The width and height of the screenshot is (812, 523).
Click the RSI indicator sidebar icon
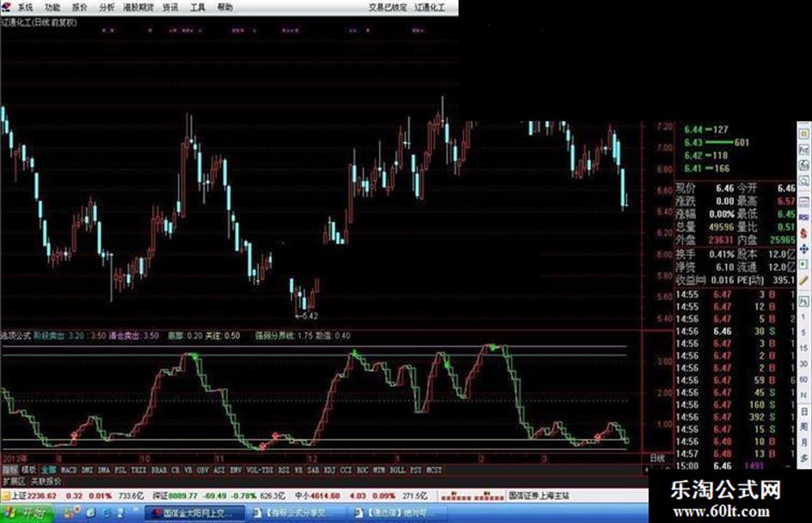tap(804, 217)
